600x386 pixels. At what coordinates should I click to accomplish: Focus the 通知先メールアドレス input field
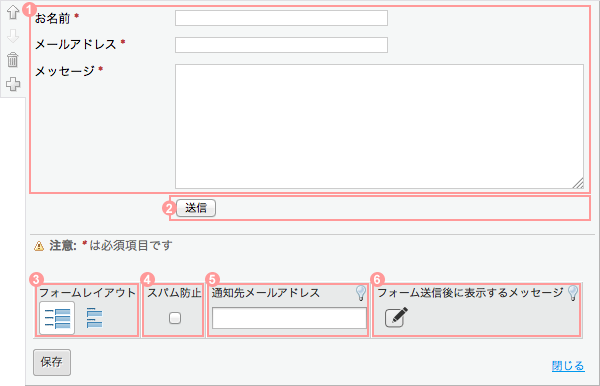(289, 318)
